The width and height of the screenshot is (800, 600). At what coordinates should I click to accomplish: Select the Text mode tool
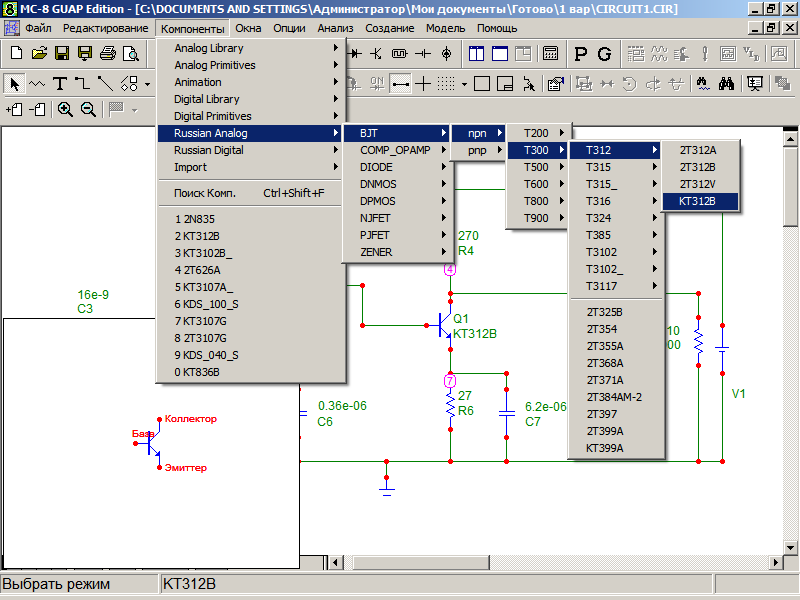coord(60,84)
